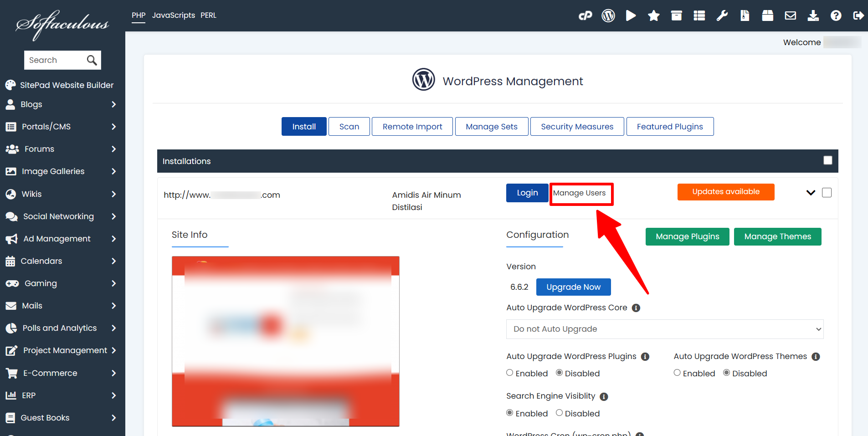Open the task list icon
Image resolution: width=868 pixels, height=436 pixels.
[699, 16]
